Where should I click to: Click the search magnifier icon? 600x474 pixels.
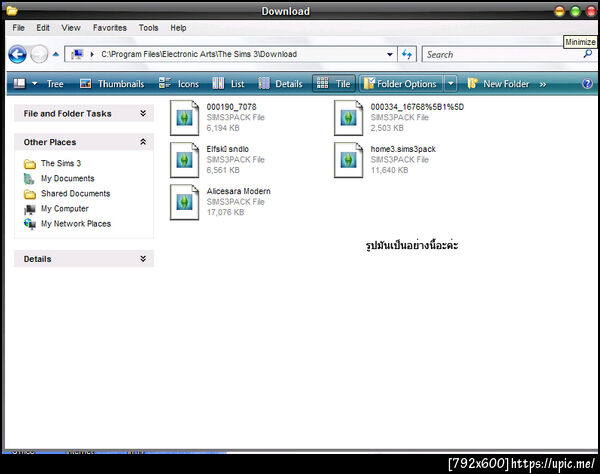pos(588,54)
